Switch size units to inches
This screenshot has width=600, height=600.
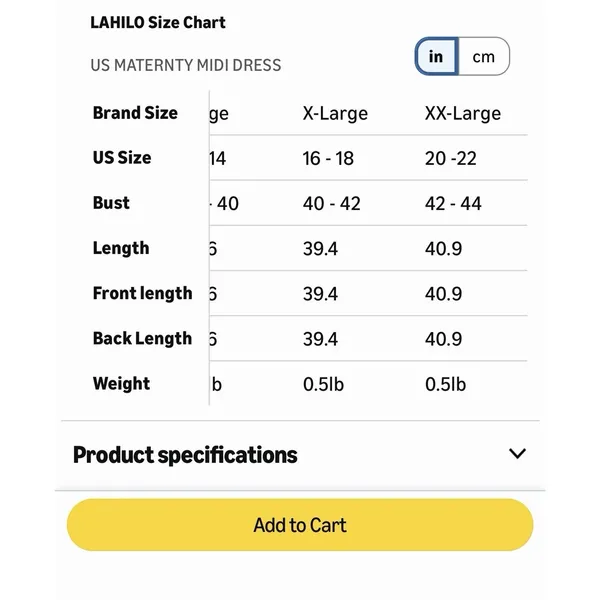click(437, 56)
